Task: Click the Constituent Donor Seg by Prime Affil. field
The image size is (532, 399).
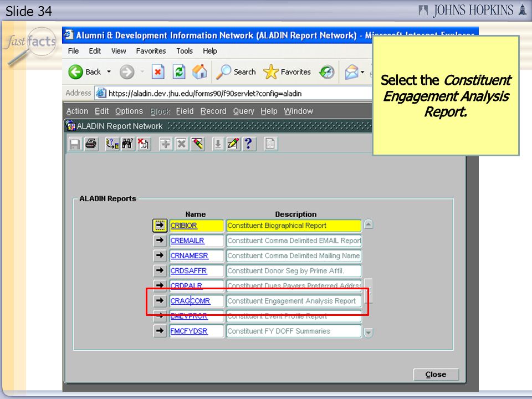Action: (x=294, y=271)
